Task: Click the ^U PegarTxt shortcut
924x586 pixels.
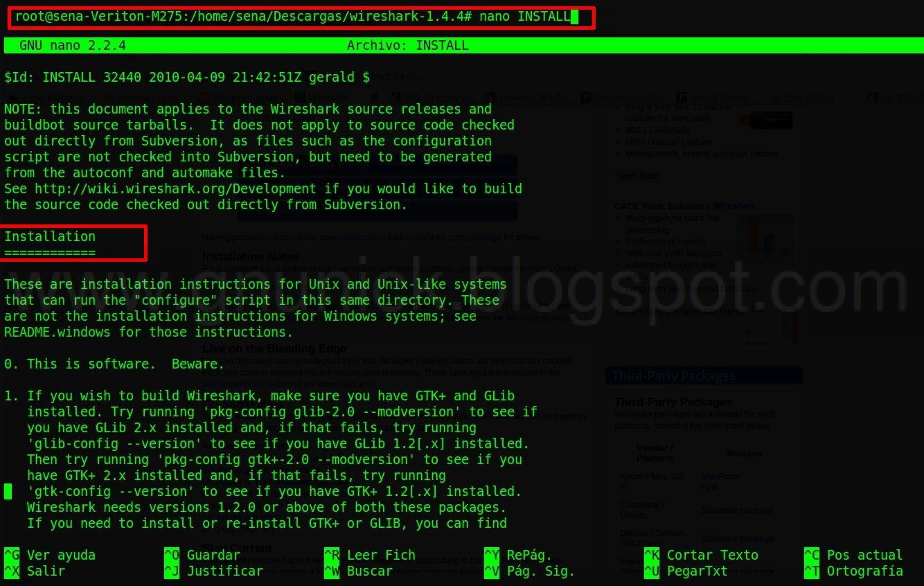Action: (686, 571)
